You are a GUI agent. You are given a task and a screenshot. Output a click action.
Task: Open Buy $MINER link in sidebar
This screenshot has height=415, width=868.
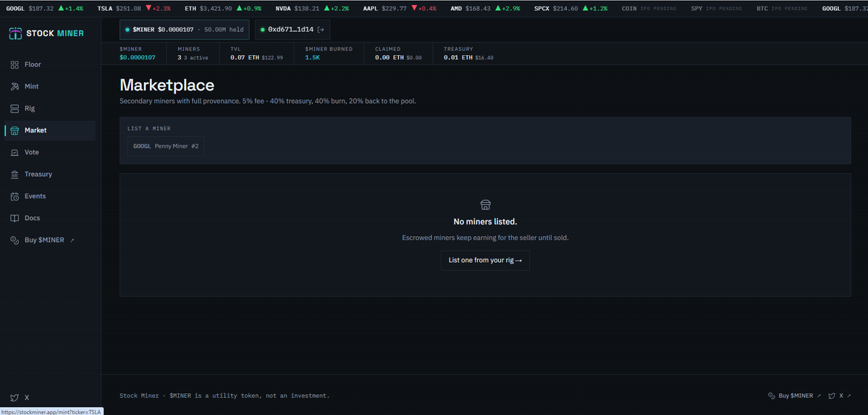[x=50, y=240]
